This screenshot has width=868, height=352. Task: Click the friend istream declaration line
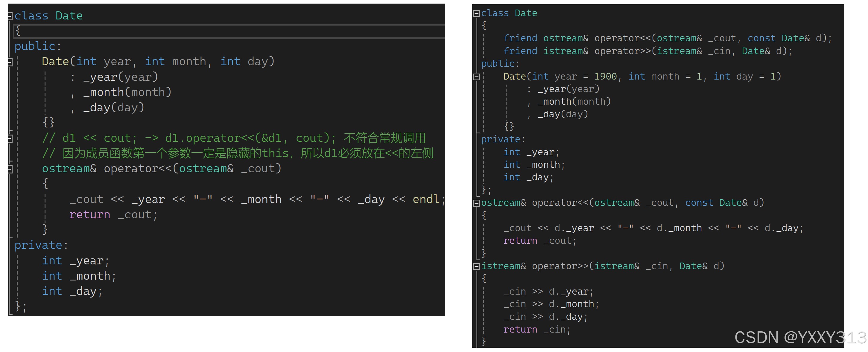(647, 51)
